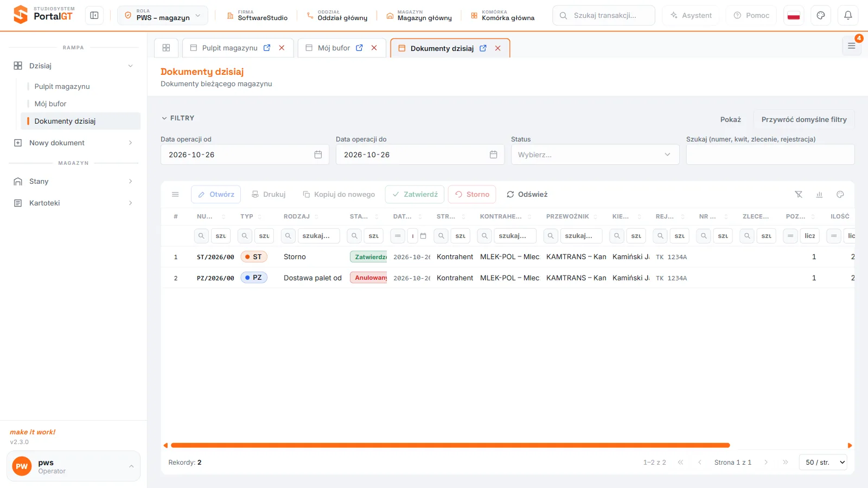Screen dimensions: 868x488
Task: Open calendar for Data operacji do
Action: pos(493,155)
